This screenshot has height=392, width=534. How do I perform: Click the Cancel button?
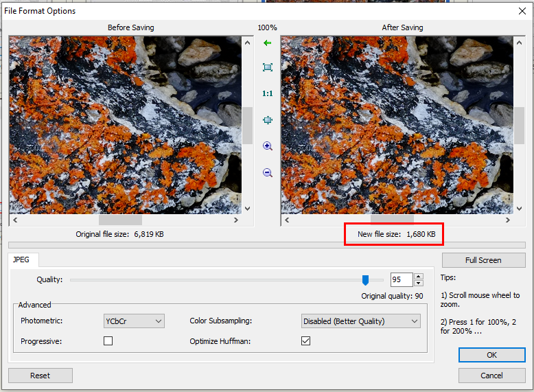point(491,376)
